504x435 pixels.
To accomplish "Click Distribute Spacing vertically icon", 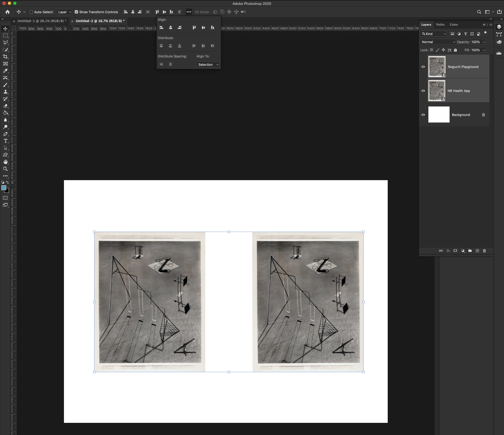I will 161,64.
